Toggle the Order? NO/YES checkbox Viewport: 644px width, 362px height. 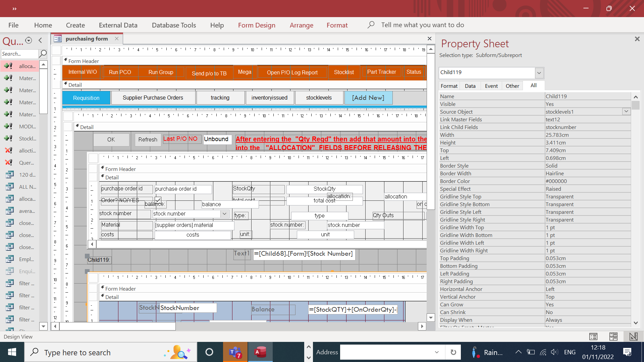158,200
